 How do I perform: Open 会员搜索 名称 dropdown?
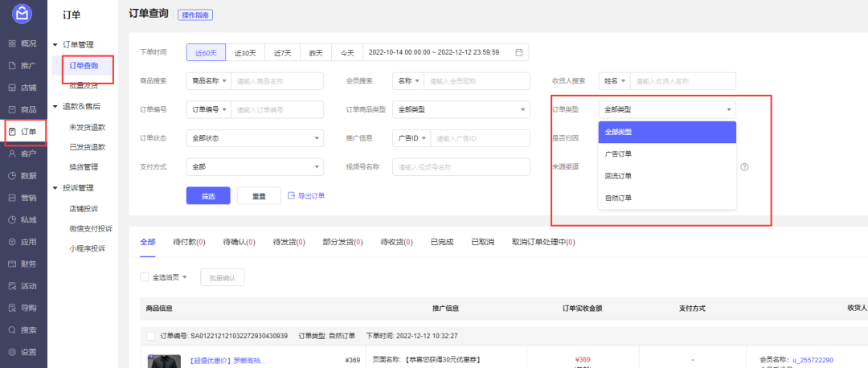click(408, 81)
